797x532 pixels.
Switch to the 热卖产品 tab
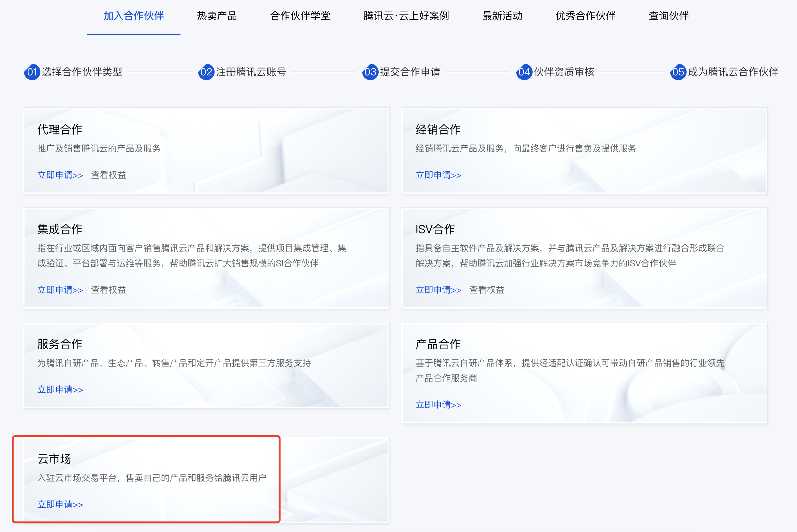[217, 16]
